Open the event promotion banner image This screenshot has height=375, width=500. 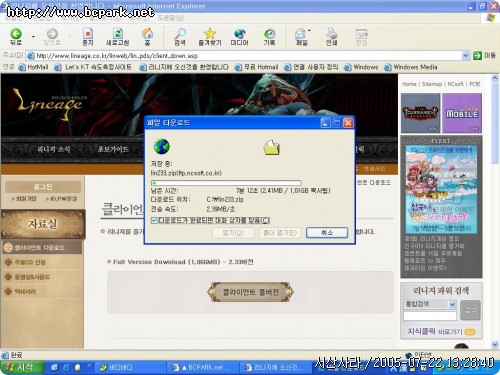click(x=441, y=189)
